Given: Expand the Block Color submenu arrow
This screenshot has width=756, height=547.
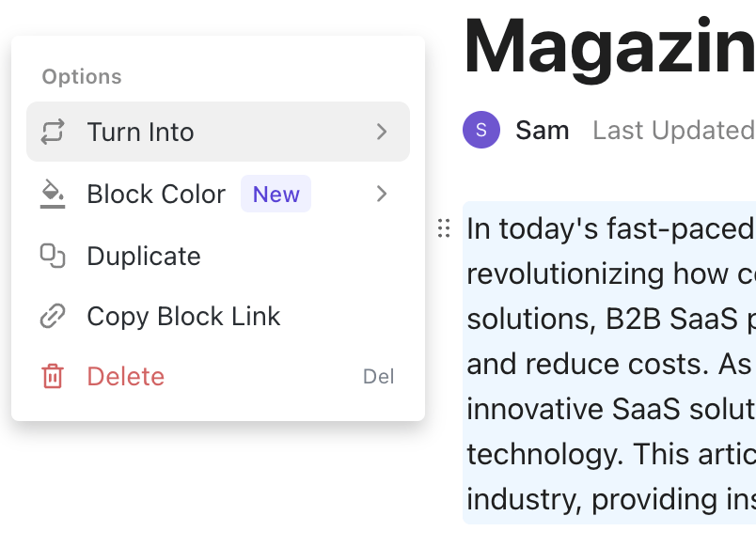Looking at the screenshot, I should [x=382, y=195].
